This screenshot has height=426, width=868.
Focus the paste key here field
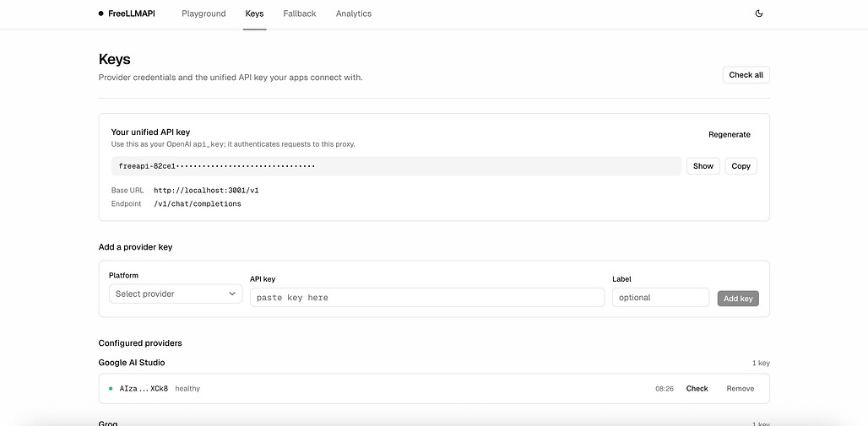426,297
